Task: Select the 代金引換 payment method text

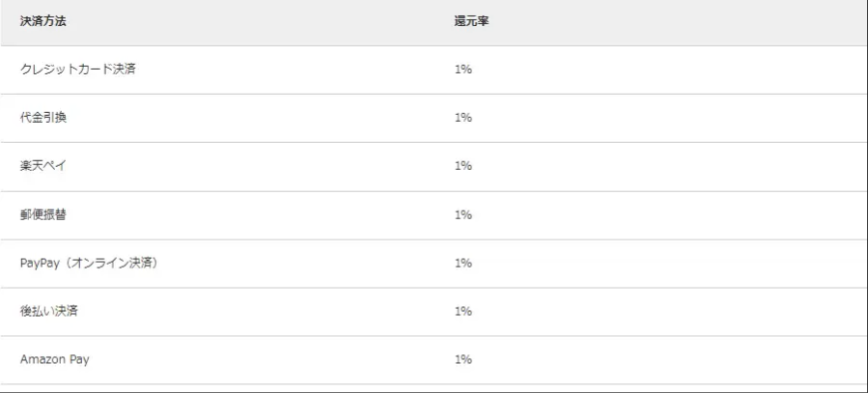Action: 43,118
